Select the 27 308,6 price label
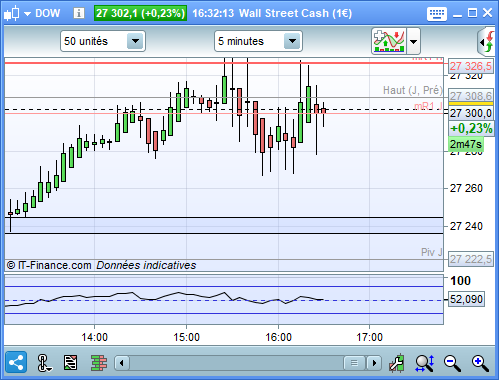Screen dimensions: 499x380 [x=470, y=96]
